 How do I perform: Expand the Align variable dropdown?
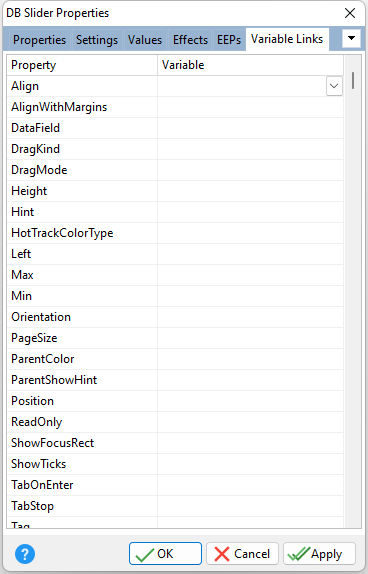334,86
